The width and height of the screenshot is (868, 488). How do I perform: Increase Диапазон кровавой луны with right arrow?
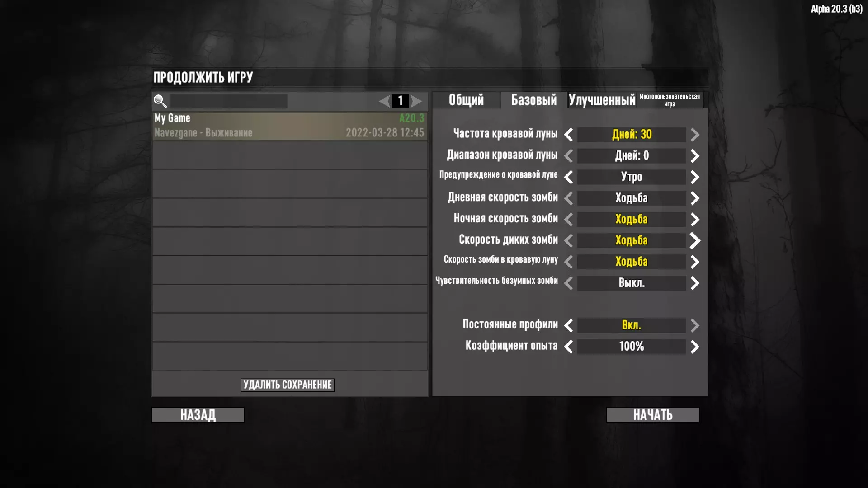(695, 156)
